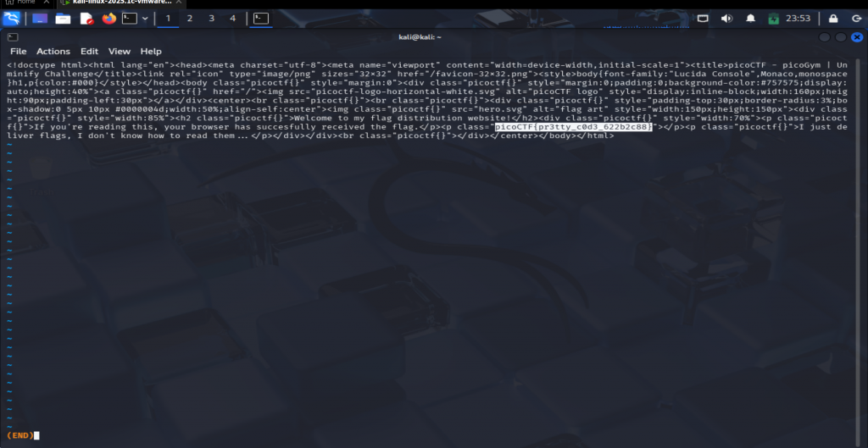Click the network connection tray icon
This screenshot has width=868, height=448.
click(703, 19)
